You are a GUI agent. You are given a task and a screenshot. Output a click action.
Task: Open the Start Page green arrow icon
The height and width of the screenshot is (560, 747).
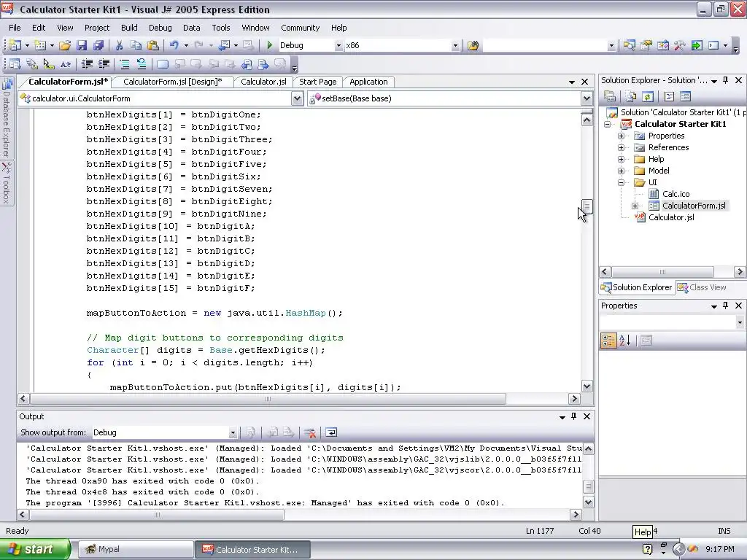[697, 45]
